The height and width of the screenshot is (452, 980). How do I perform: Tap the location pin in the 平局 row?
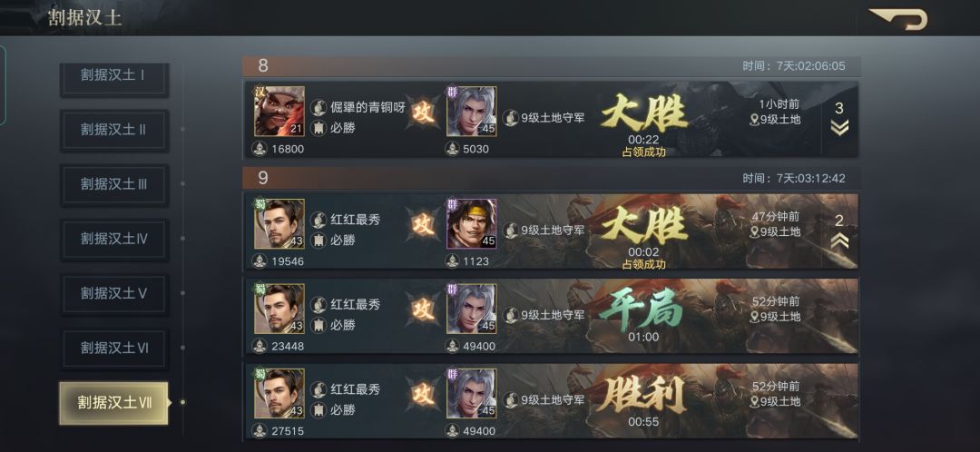[x=754, y=317]
